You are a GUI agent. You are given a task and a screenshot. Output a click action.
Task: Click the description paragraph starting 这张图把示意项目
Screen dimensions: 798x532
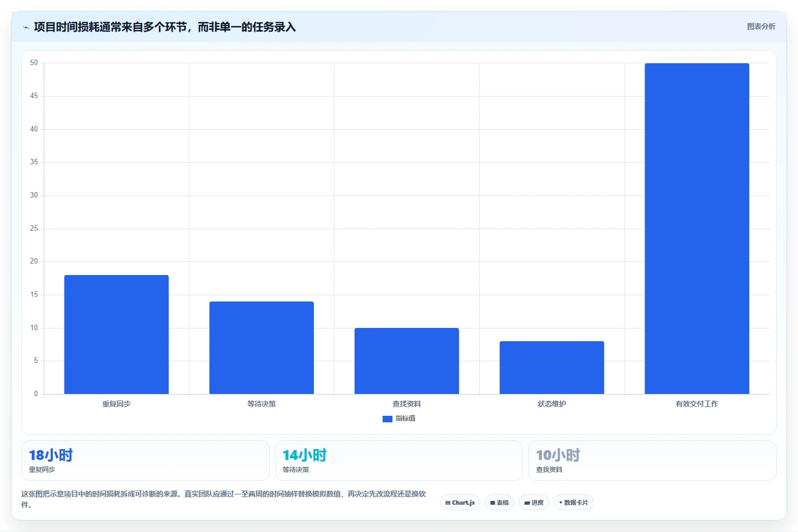[224, 499]
